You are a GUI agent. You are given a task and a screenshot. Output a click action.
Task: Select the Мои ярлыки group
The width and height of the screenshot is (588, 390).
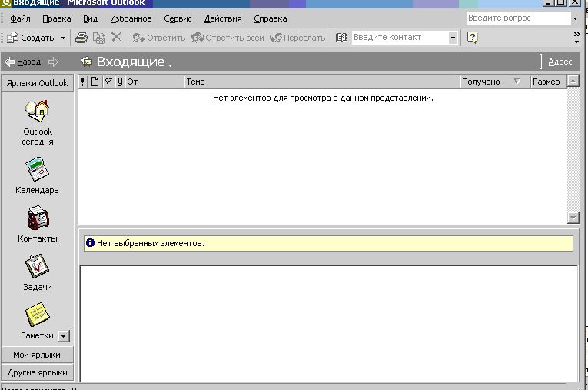(x=37, y=355)
